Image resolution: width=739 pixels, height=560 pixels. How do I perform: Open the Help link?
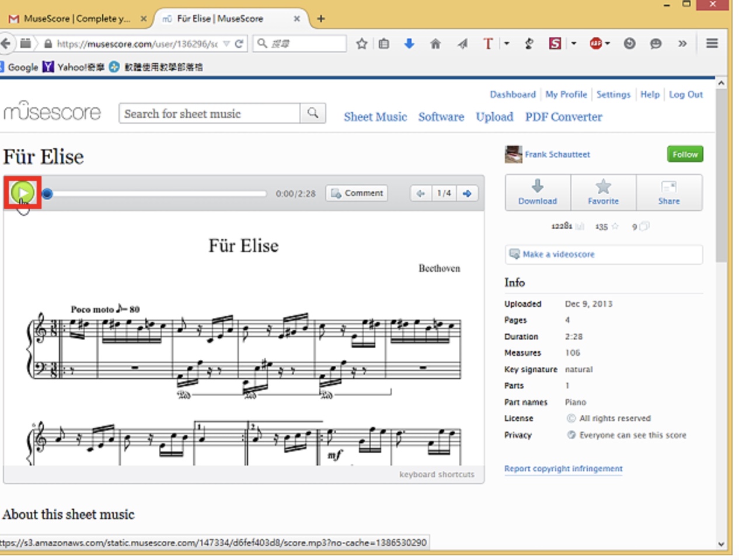point(650,94)
